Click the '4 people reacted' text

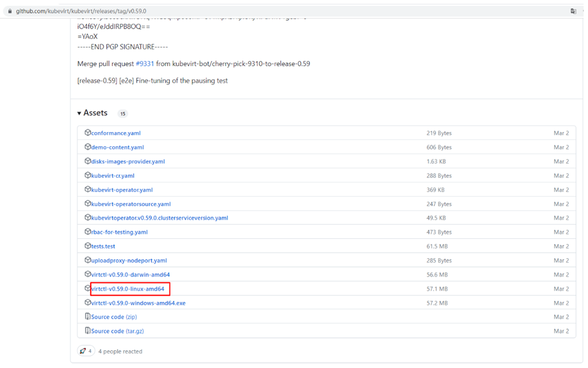click(x=121, y=351)
